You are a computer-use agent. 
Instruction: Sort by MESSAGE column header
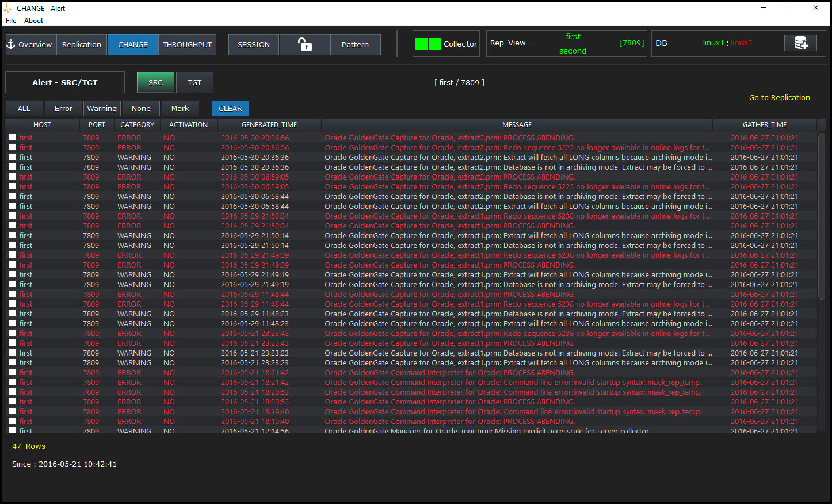(x=517, y=124)
